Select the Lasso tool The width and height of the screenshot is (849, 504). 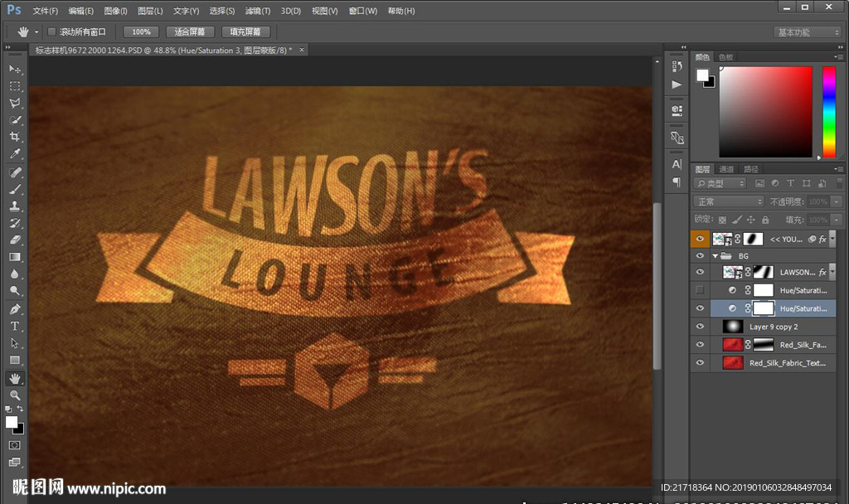click(x=15, y=104)
